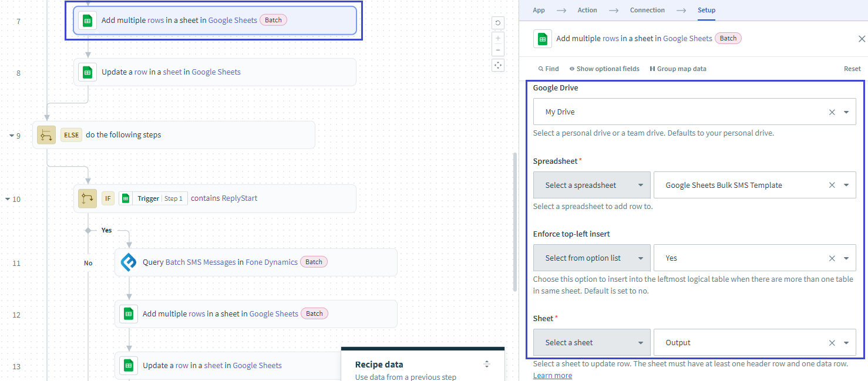Expand the Yes option dropdown arrow
This screenshot has width=868, height=381.
(846, 258)
